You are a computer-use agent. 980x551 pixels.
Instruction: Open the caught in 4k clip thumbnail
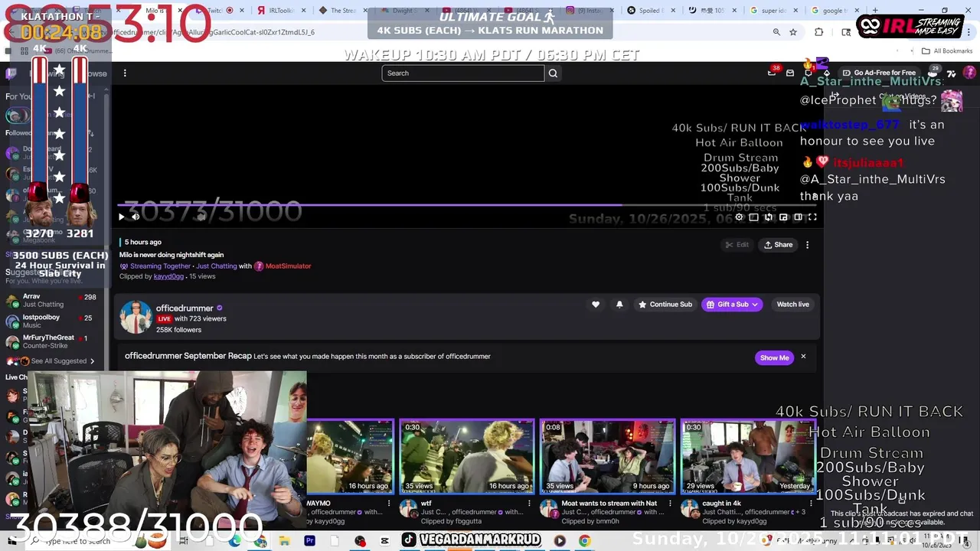click(x=749, y=457)
